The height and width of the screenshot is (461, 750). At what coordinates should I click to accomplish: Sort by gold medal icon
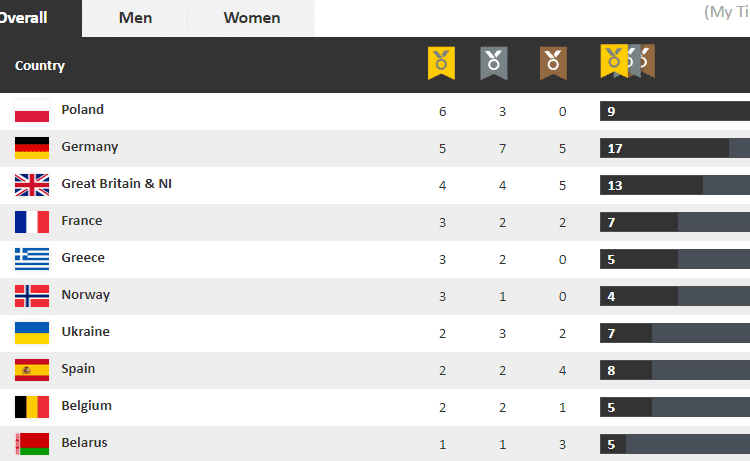coord(442,62)
